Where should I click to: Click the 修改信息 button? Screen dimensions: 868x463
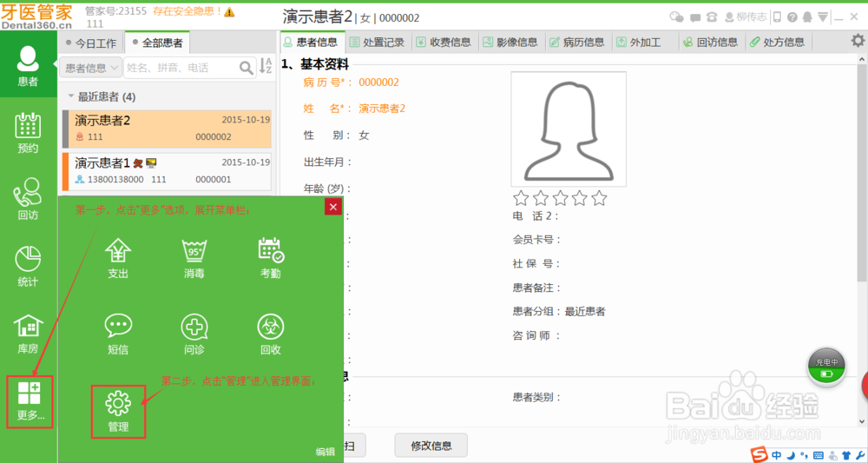tap(431, 446)
